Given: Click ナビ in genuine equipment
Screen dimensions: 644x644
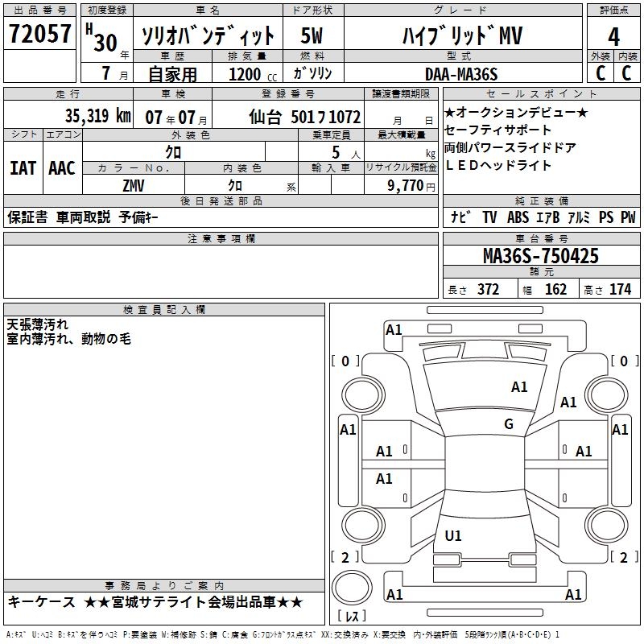Looking at the screenshot, I should [x=460, y=217].
